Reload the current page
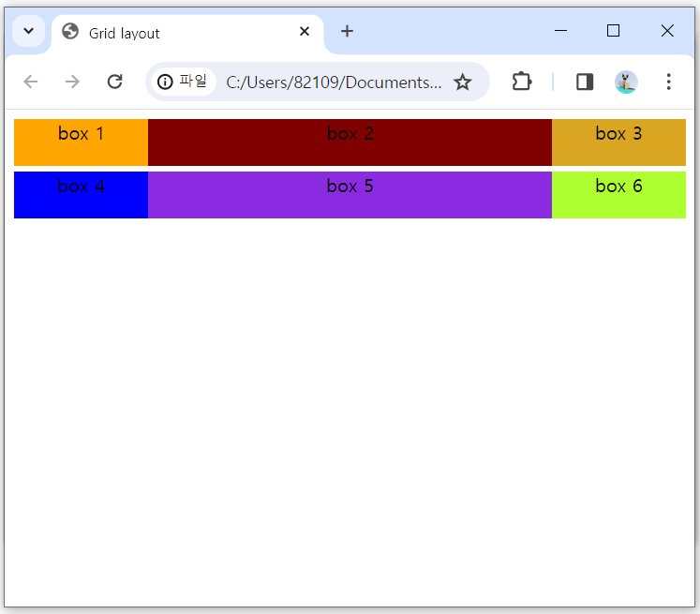The width and height of the screenshot is (700, 614). 114,82
